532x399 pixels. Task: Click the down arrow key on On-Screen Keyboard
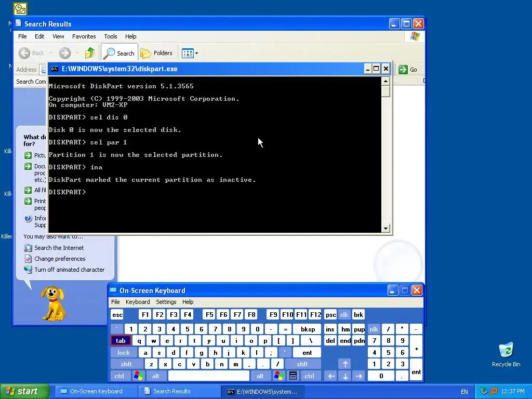[345, 376]
